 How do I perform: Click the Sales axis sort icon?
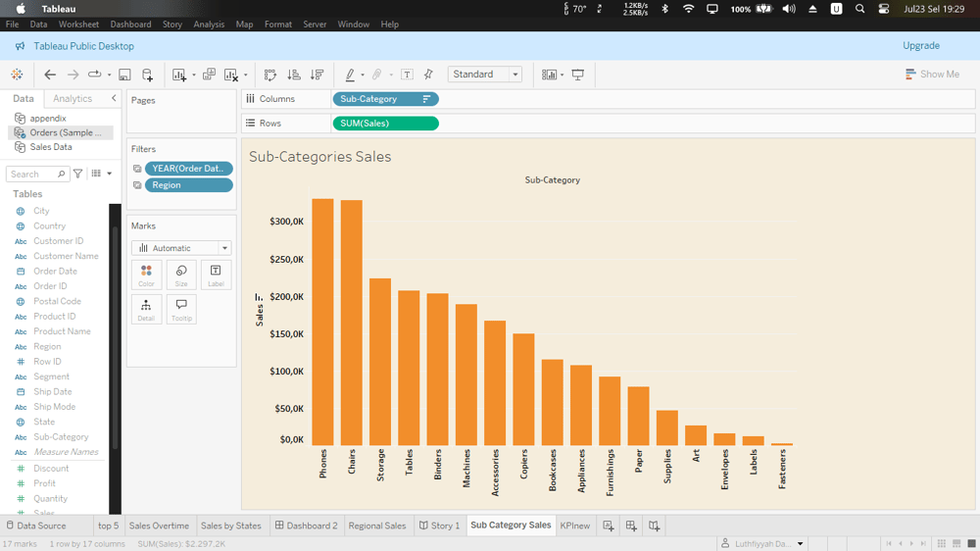258,297
